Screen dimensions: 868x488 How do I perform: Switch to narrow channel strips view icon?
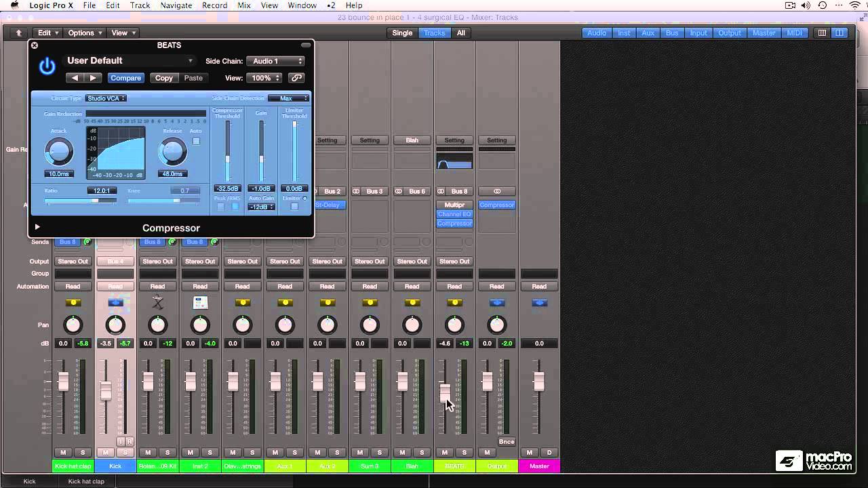822,33
